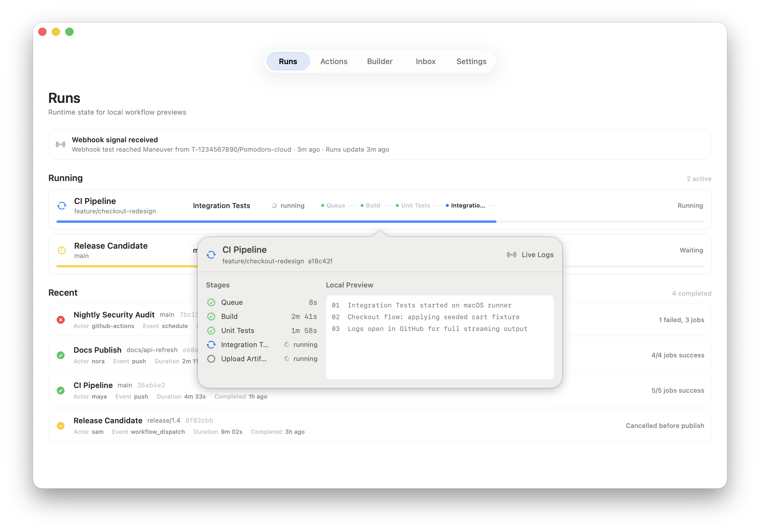Viewport: 760px width, 532px height.
Task: Click the '4/4 jobs success' status
Action: [x=678, y=355]
